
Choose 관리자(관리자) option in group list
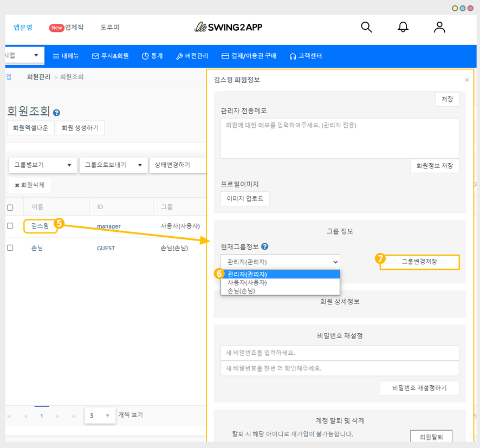[x=280, y=274]
